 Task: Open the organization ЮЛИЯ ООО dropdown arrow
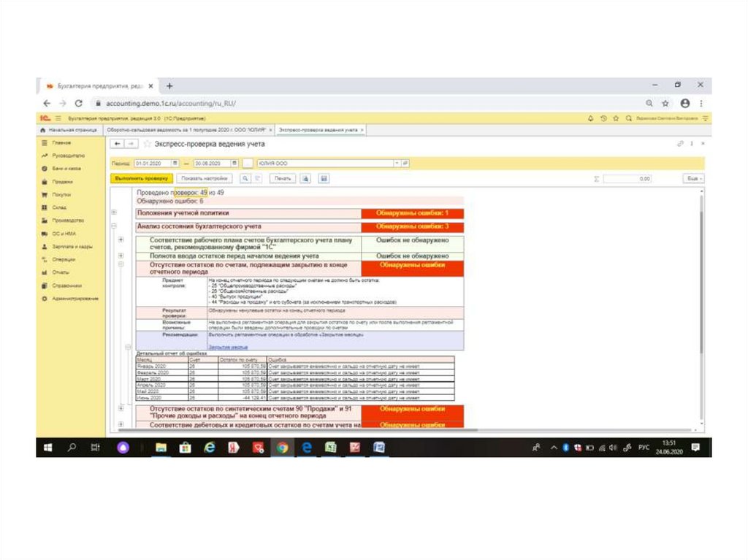(397, 163)
